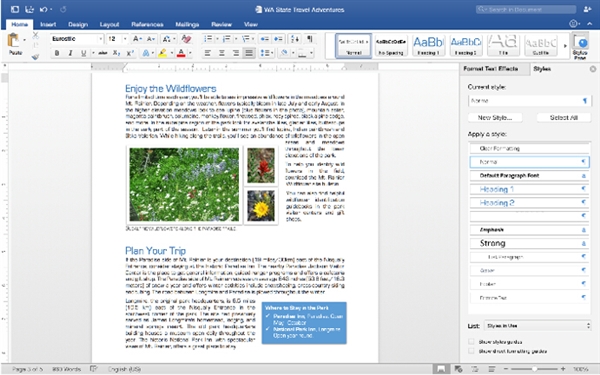This screenshot has width=600, height=375.
Task: Apply Heading 1 from styles pane list
Action: (x=529, y=189)
